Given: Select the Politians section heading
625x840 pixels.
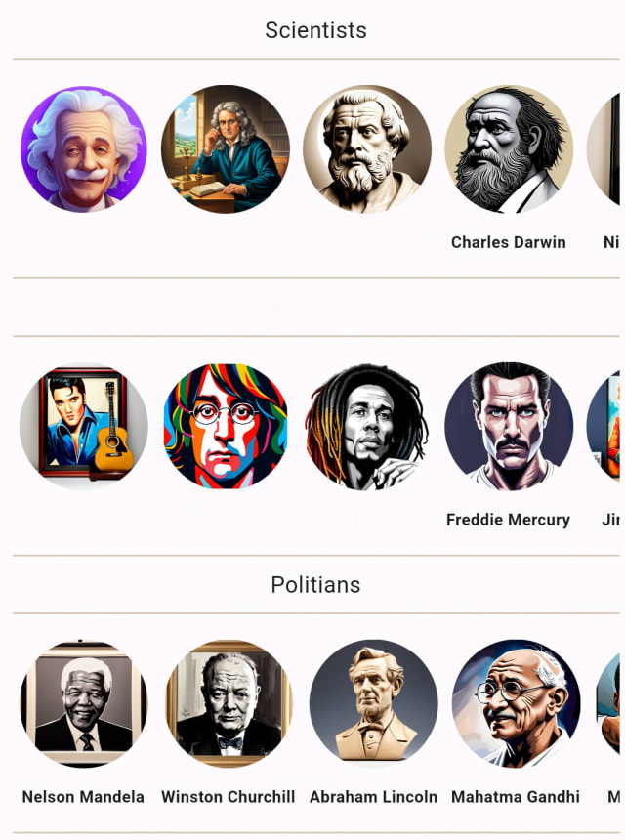Looking at the screenshot, I should coord(316,584).
